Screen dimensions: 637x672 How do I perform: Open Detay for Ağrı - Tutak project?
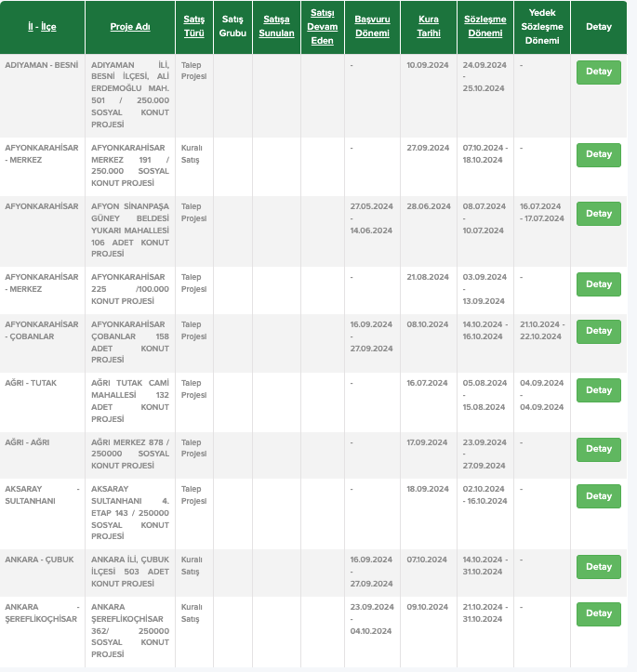(599, 390)
